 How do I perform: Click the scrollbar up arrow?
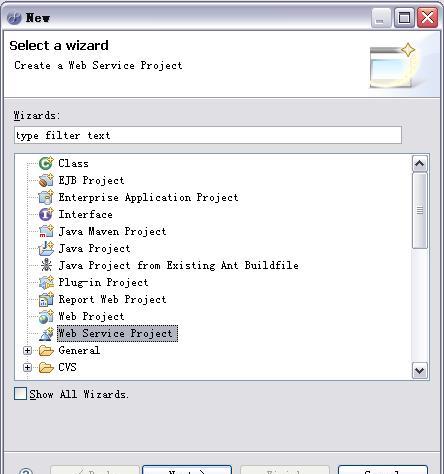tap(420, 163)
